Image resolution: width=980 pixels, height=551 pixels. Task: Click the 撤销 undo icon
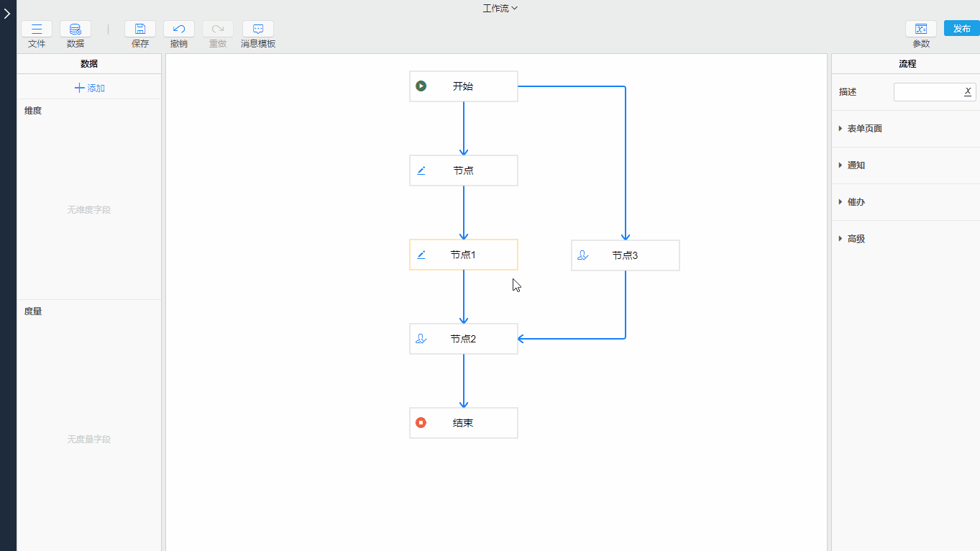(179, 29)
